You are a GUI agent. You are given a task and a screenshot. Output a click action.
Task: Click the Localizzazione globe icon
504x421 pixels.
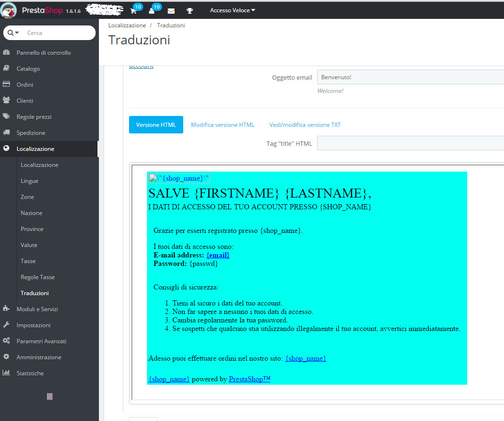6,148
